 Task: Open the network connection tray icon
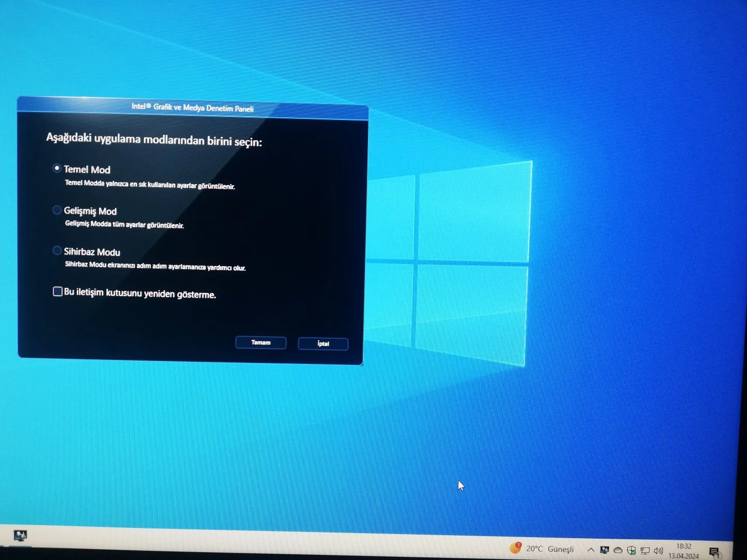(645, 551)
